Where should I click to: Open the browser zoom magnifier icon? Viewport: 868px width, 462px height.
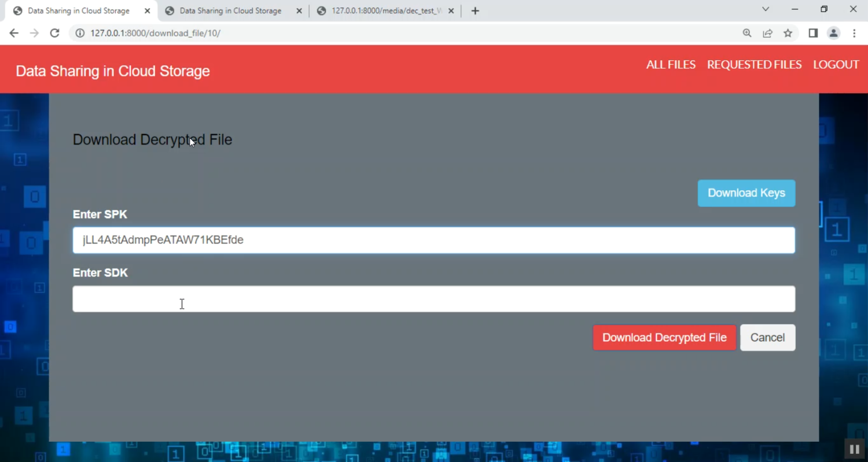click(x=747, y=33)
